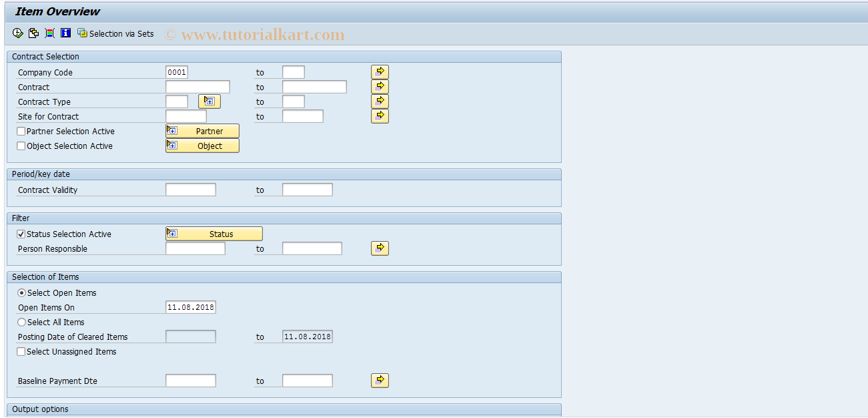Click the Item Overview title text
Viewport: 868px width, 418px height.
click(57, 11)
